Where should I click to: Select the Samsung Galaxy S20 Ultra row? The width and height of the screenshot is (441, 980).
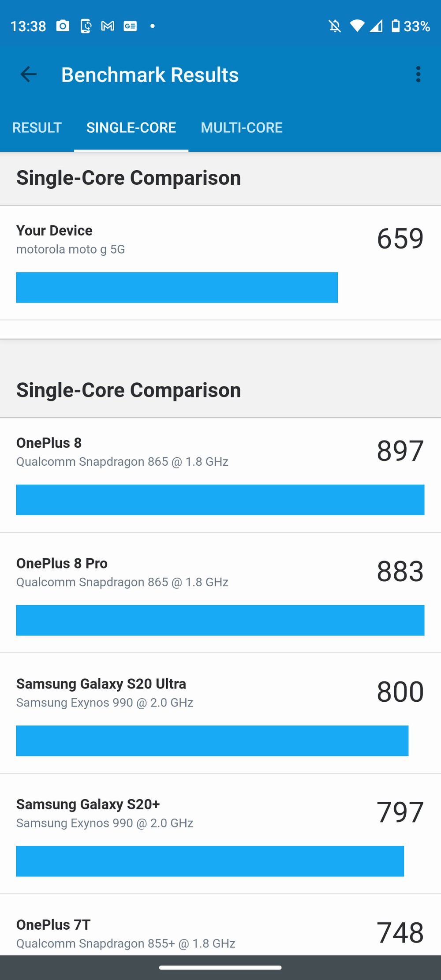click(220, 713)
